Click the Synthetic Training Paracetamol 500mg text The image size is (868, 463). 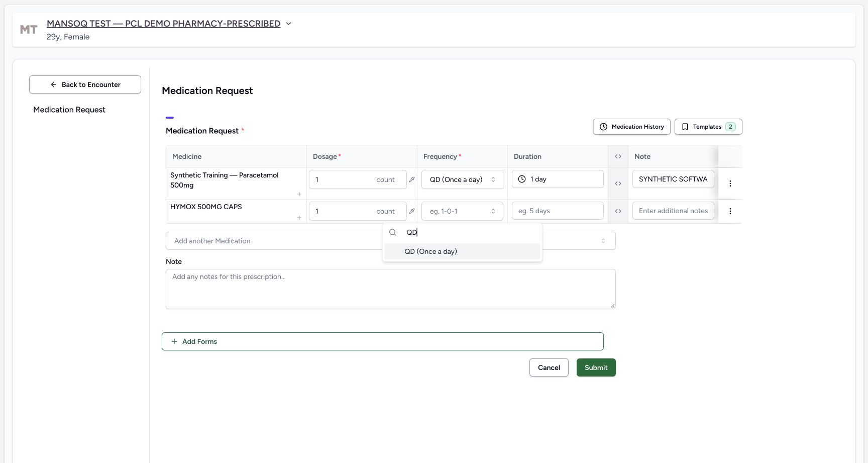tap(224, 180)
